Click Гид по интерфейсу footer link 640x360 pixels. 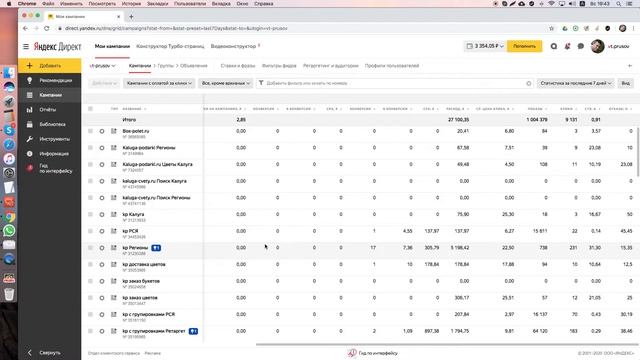coord(373,353)
